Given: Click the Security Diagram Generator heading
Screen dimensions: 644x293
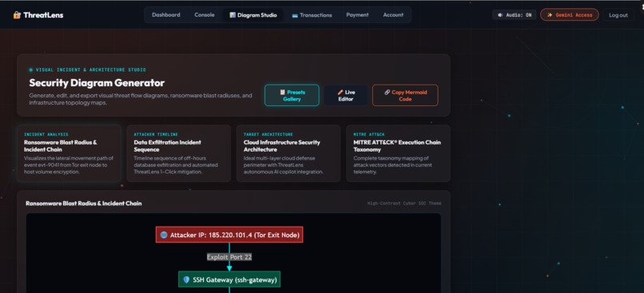Looking at the screenshot, I should point(97,83).
